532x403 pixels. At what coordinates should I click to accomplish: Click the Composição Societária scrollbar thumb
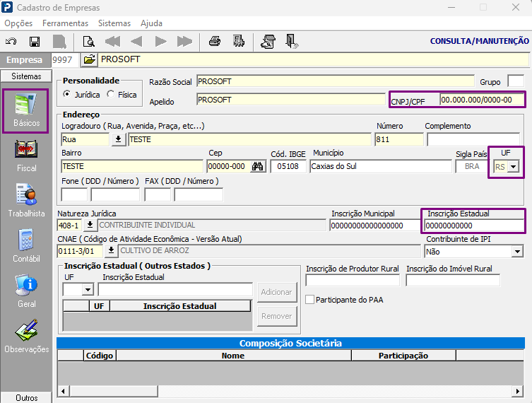point(114,391)
